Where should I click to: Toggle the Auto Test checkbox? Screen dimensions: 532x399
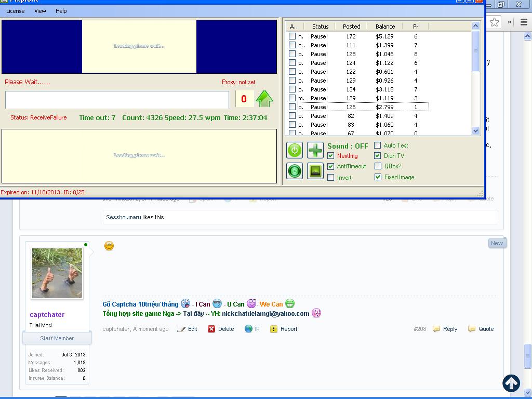tap(377, 145)
